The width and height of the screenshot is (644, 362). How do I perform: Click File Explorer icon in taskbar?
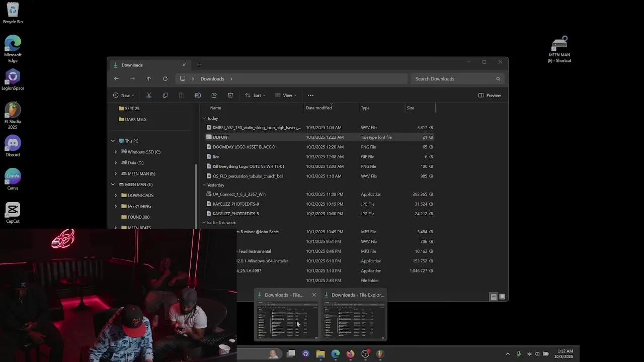coord(320,354)
